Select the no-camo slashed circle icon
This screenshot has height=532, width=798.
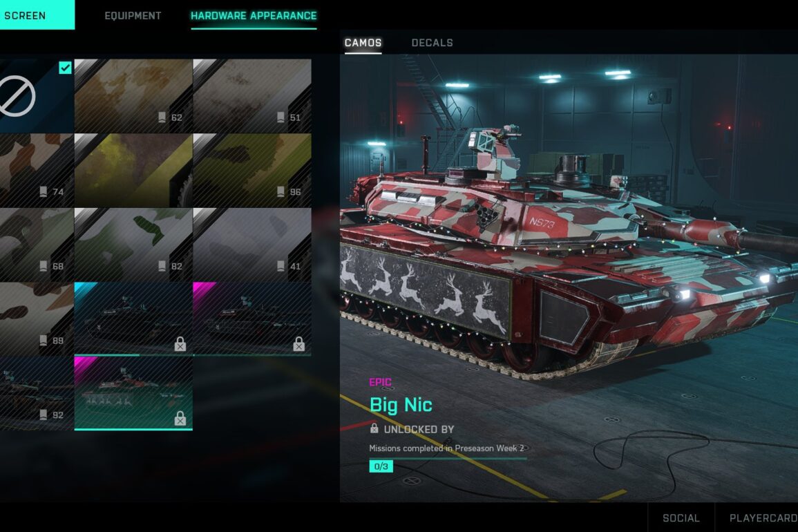tap(15, 96)
